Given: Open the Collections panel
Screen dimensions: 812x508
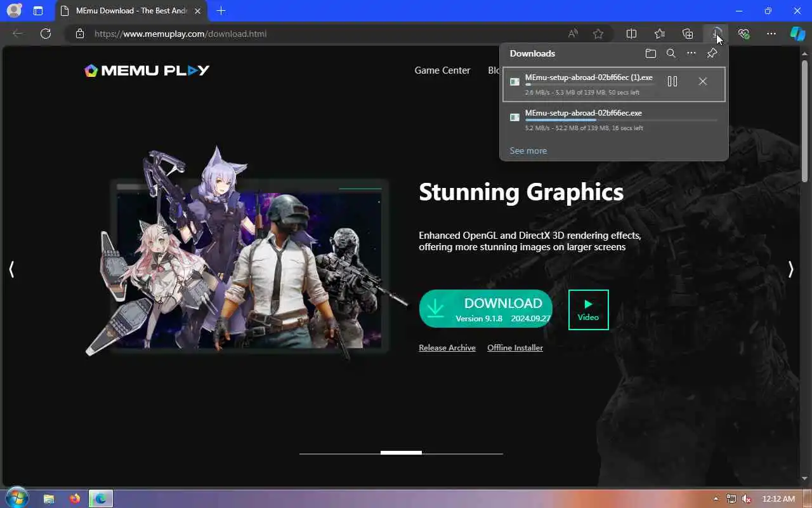Looking at the screenshot, I should pos(688,34).
